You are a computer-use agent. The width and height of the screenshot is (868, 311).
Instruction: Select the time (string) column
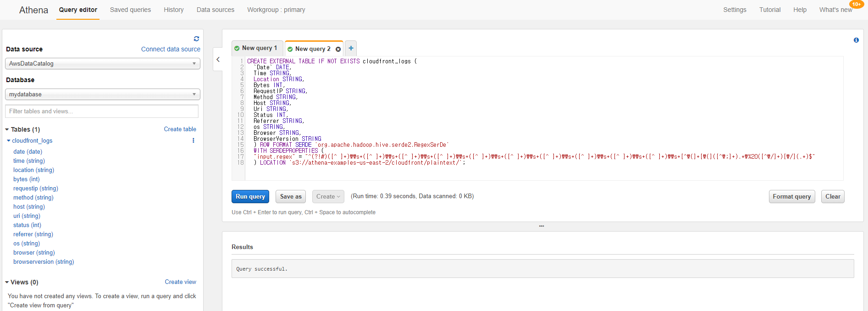click(x=29, y=161)
